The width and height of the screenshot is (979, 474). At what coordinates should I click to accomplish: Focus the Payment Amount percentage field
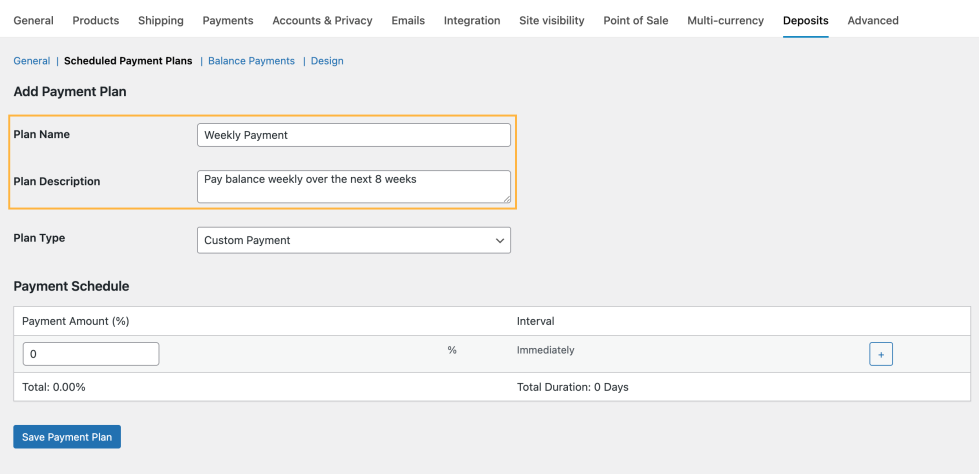(x=90, y=354)
